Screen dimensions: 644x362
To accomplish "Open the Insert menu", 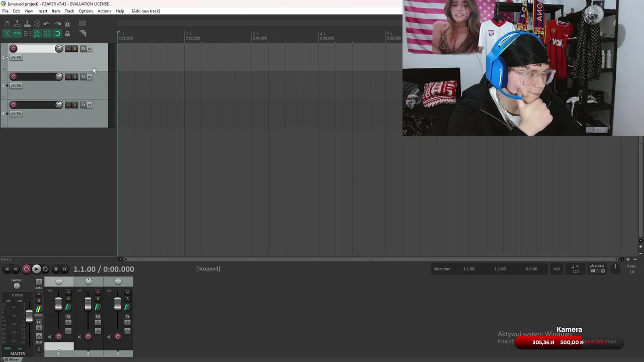I will 42,11.
